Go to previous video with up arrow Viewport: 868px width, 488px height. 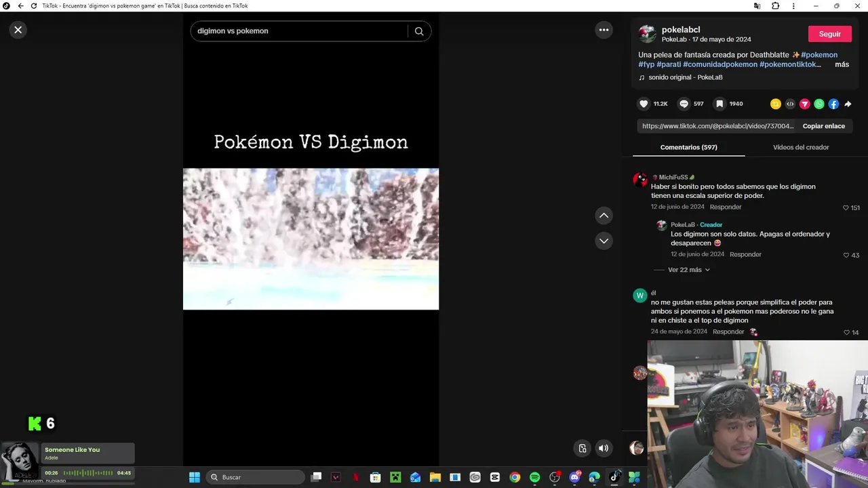[x=604, y=216]
